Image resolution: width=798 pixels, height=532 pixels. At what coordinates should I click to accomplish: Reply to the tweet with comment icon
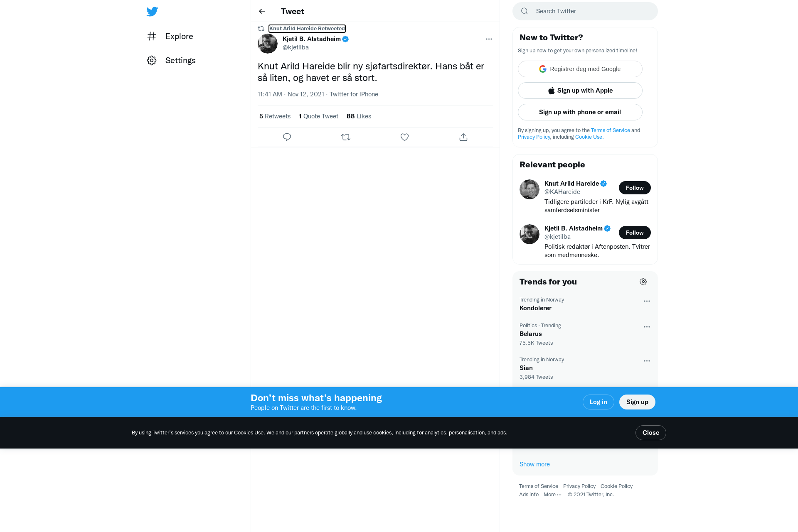pos(287,137)
